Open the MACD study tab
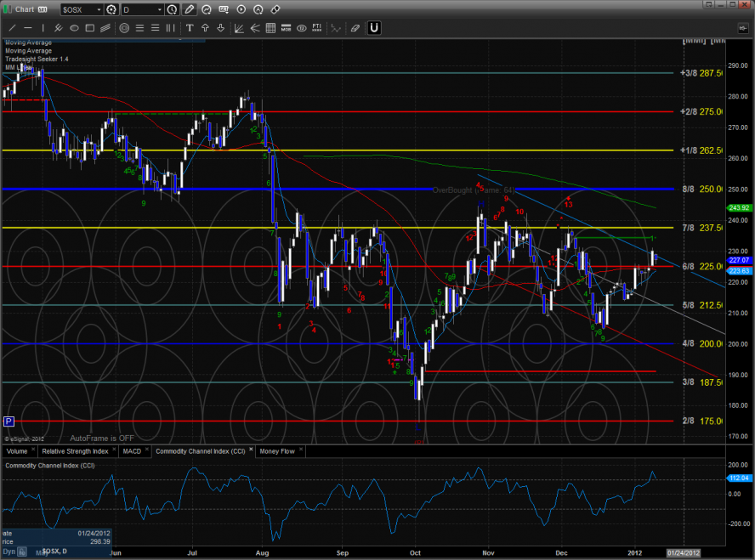The height and width of the screenshot is (560, 755). point(132,450)
